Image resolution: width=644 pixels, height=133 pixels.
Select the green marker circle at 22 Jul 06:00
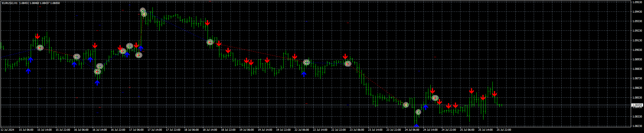(x=307, y=62)
